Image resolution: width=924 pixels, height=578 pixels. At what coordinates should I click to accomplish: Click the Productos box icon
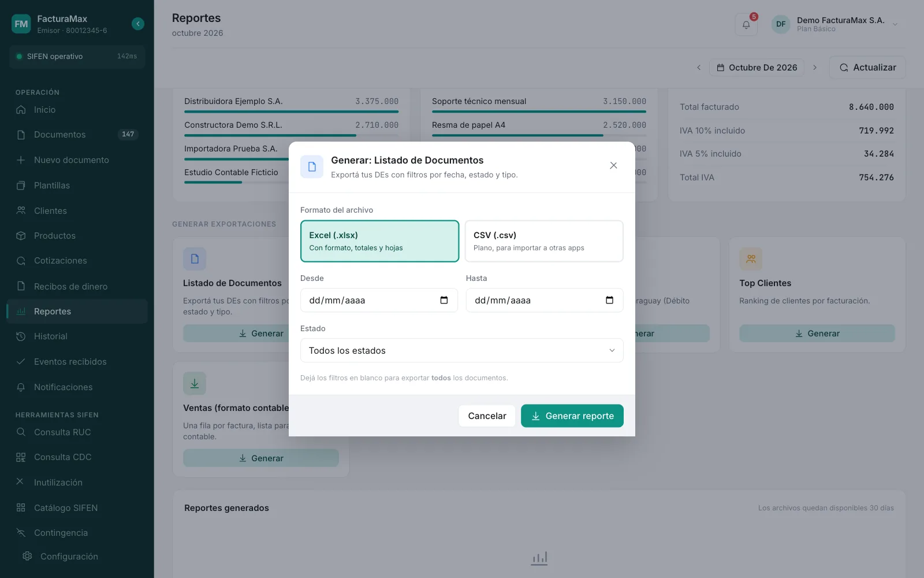[21, 236]
